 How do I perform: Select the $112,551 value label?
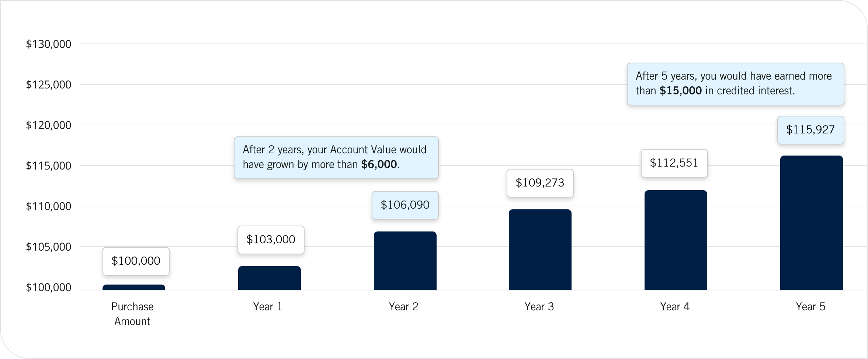coord(674,163)
